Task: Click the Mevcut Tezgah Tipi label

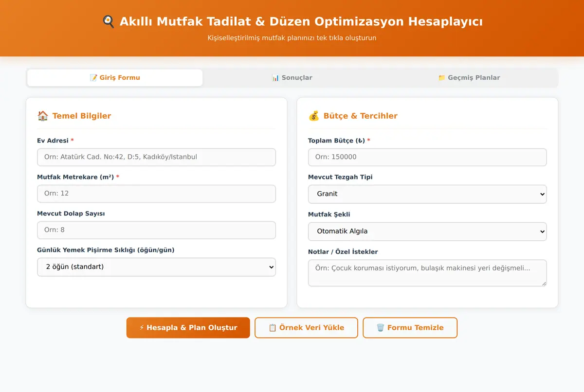Action: (340, 177)
